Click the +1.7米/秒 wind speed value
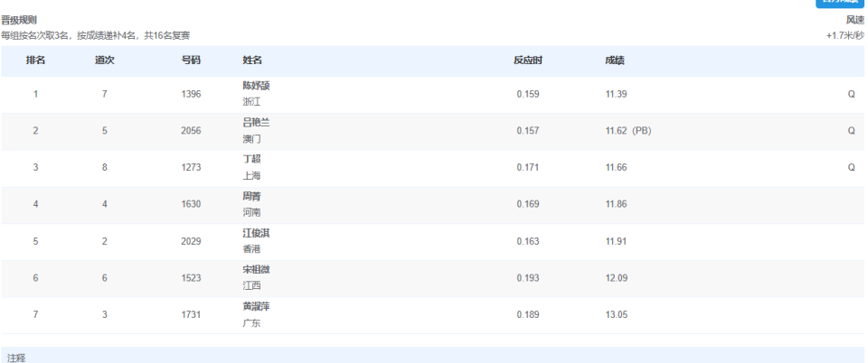Image resolution: width=868 pixels, height=363 pixels. pos(844,35)
